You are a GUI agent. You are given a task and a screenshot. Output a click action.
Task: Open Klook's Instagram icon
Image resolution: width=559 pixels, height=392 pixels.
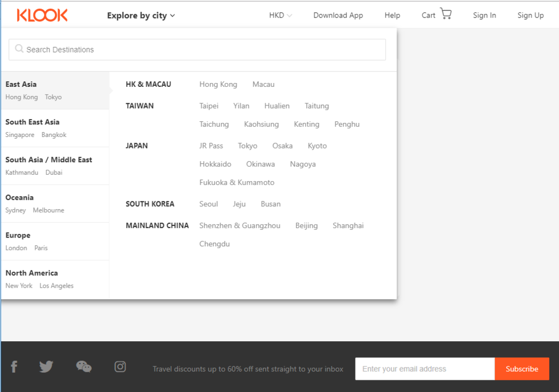120,367
